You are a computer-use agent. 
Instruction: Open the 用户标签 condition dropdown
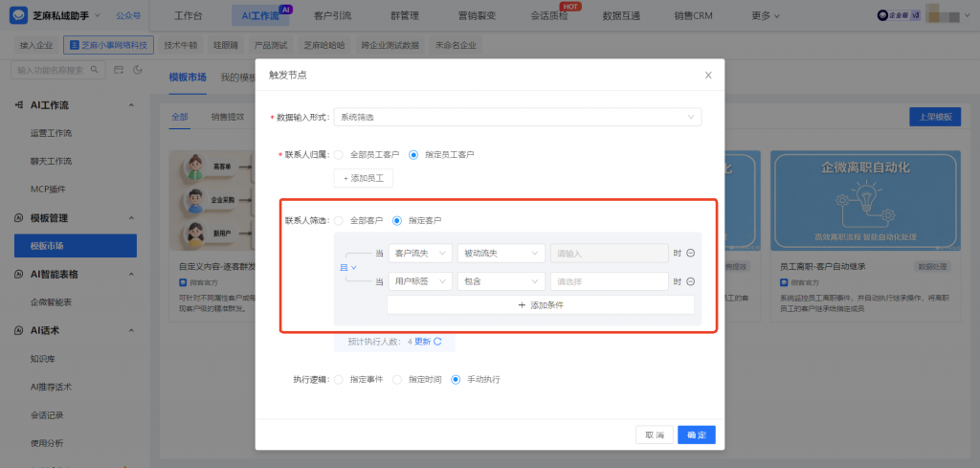420,281
